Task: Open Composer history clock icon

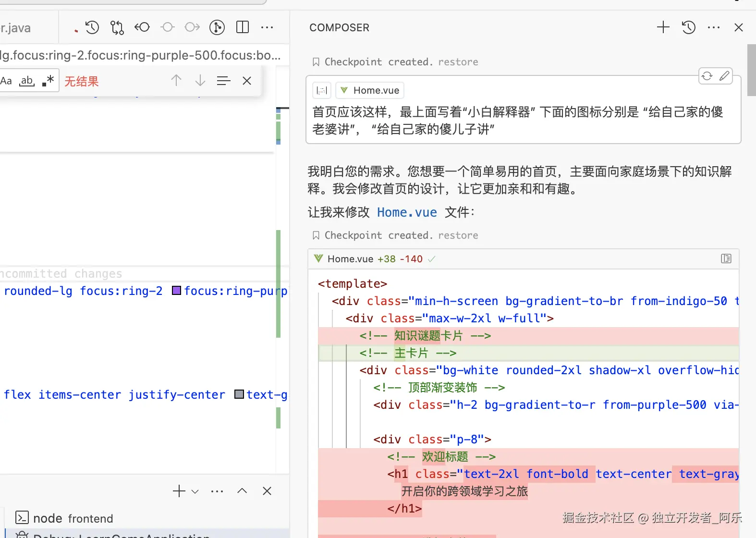Action: pos(689,27)
